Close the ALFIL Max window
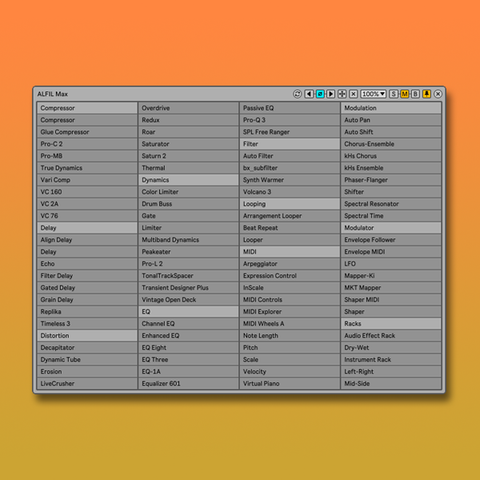The image size is (480, 480). (438, 94)
